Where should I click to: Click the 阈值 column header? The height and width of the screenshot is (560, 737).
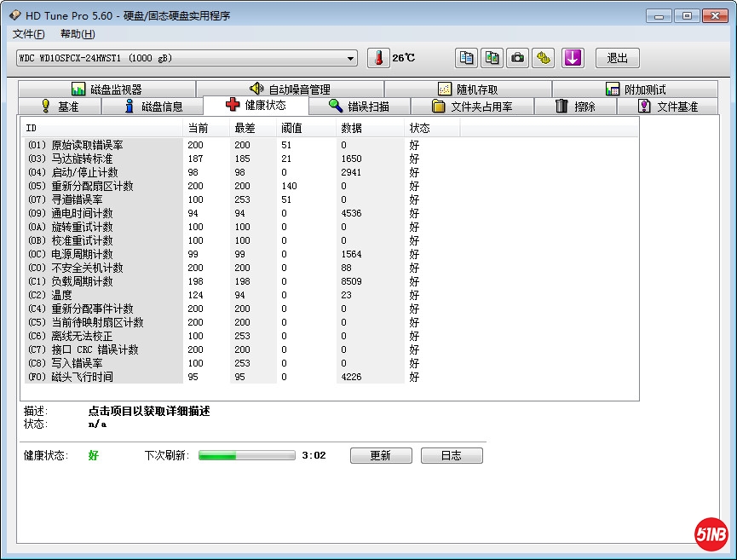[291, 128]
